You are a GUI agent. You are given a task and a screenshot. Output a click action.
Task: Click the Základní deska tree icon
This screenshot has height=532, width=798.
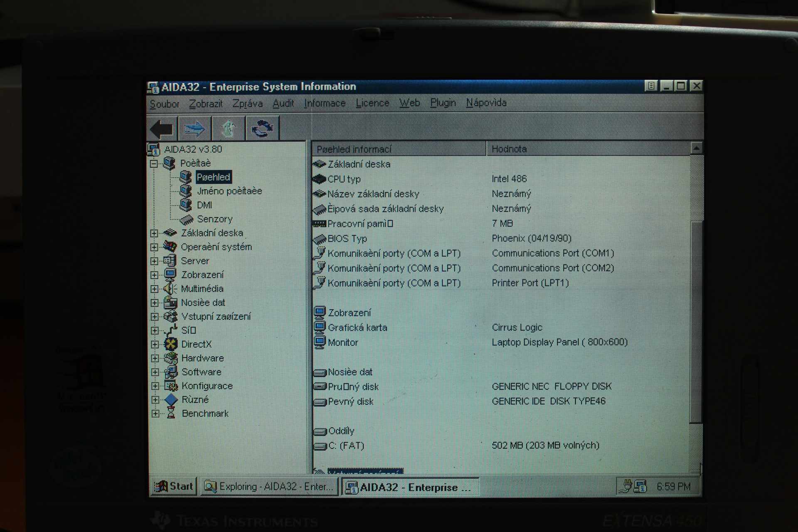[170, 233]
